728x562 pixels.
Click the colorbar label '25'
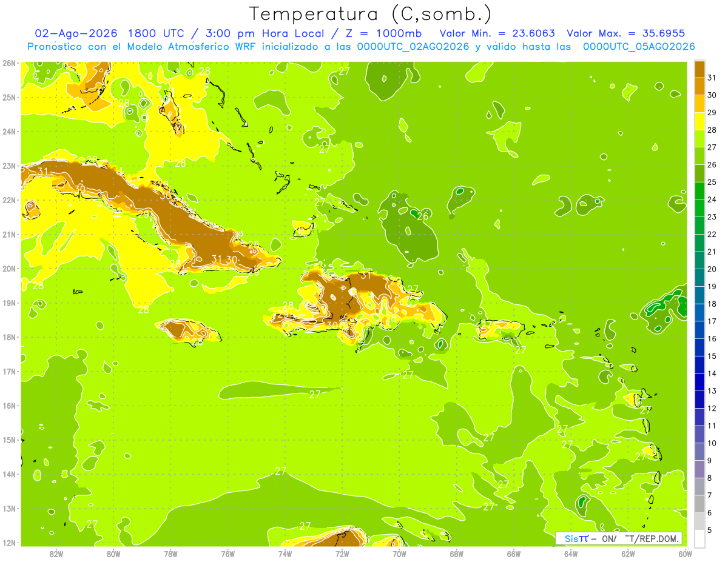click(712, 182)
